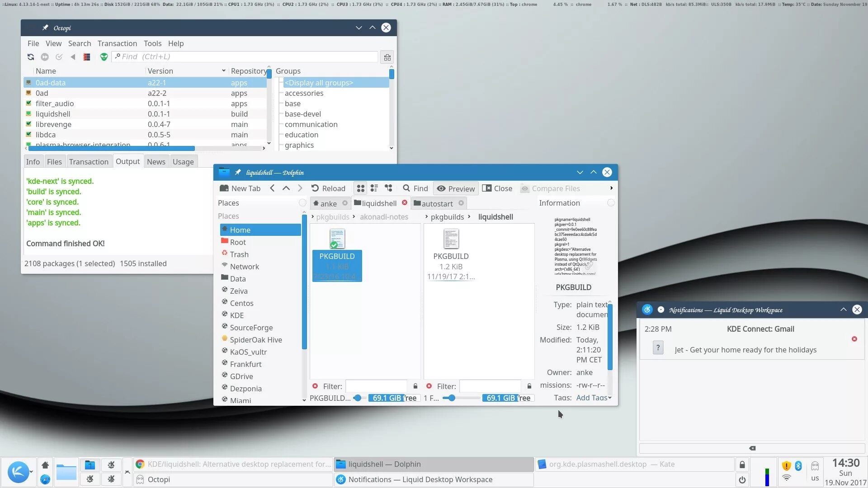
Task: Click Octopi's sync database refresh icon
Action: coord(30,57)
